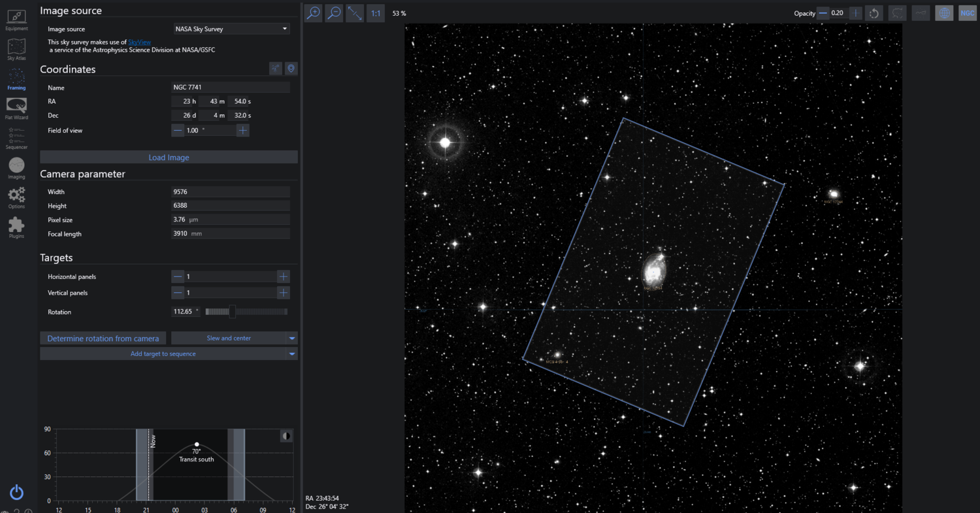Follow the SkyView hyperlink
This screenshot has height=513, width=980.
point(139,42)
